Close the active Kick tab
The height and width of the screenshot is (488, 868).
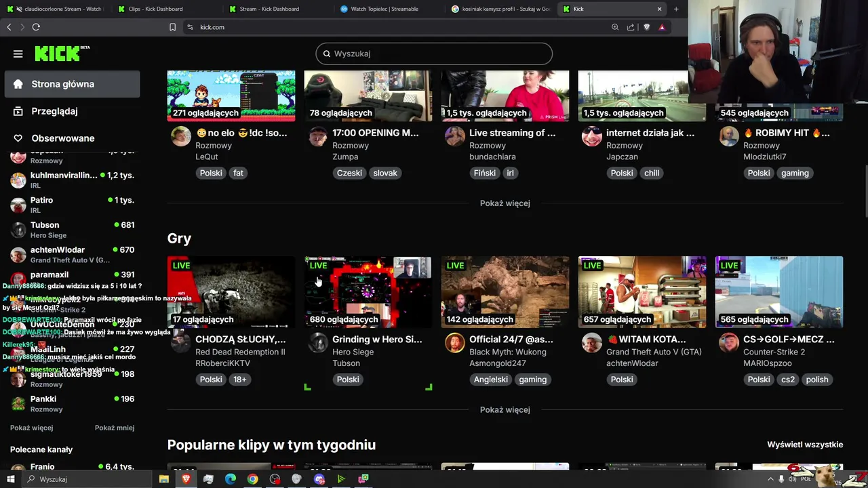[659, 9]
